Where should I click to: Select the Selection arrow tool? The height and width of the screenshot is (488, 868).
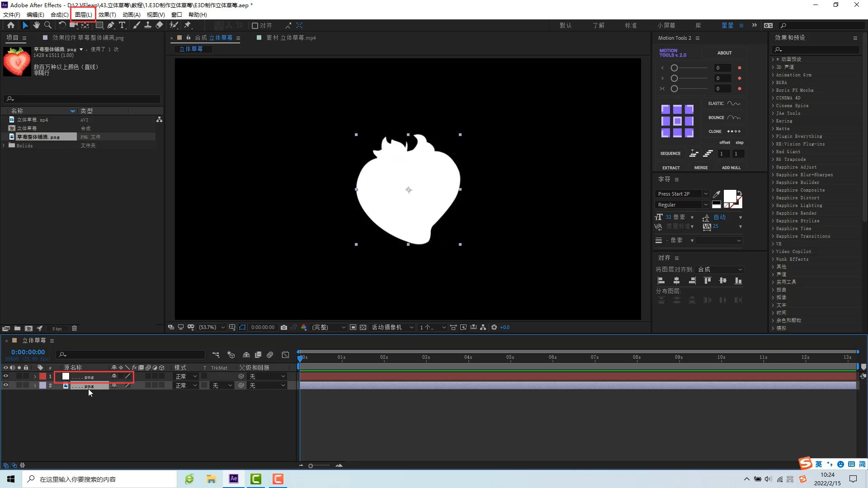coord(25,25)
